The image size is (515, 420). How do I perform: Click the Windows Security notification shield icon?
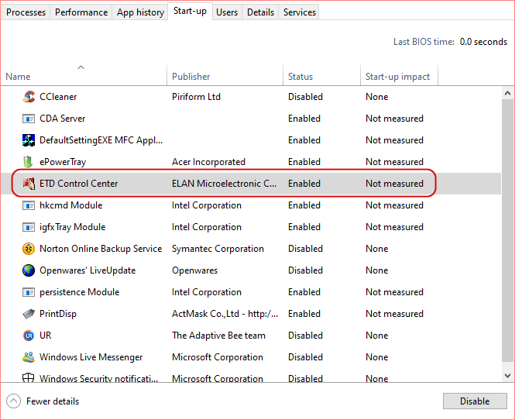coord(29,377)
